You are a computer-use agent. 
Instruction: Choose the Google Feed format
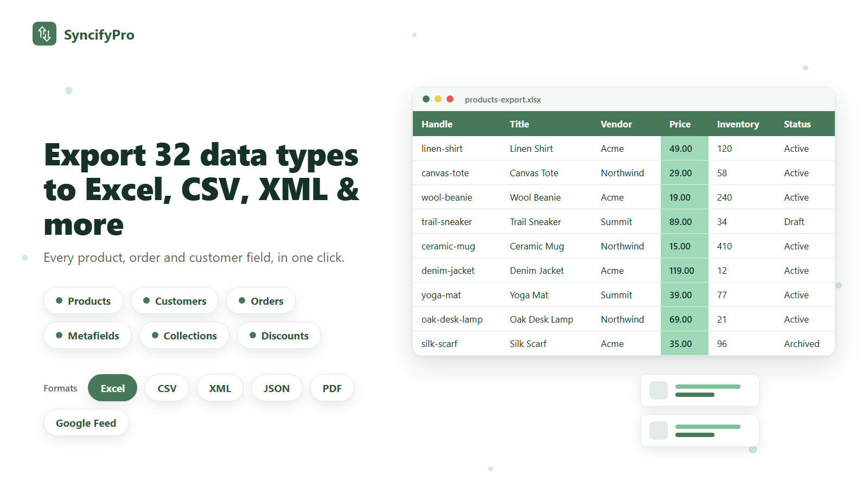click(86, 422)
